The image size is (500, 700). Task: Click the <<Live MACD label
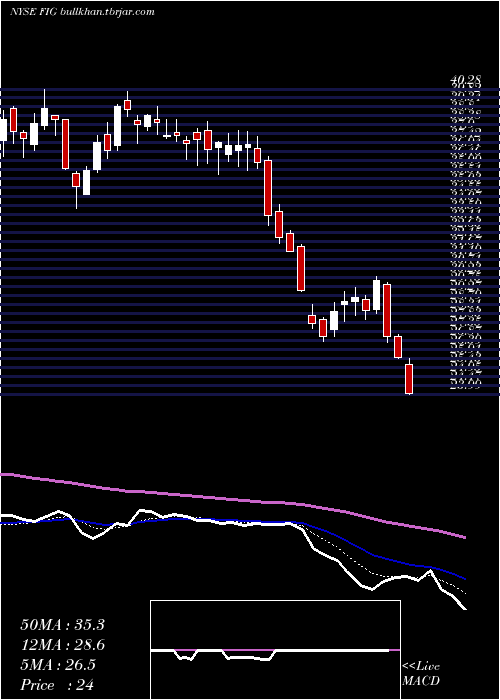tap(421, 674)
